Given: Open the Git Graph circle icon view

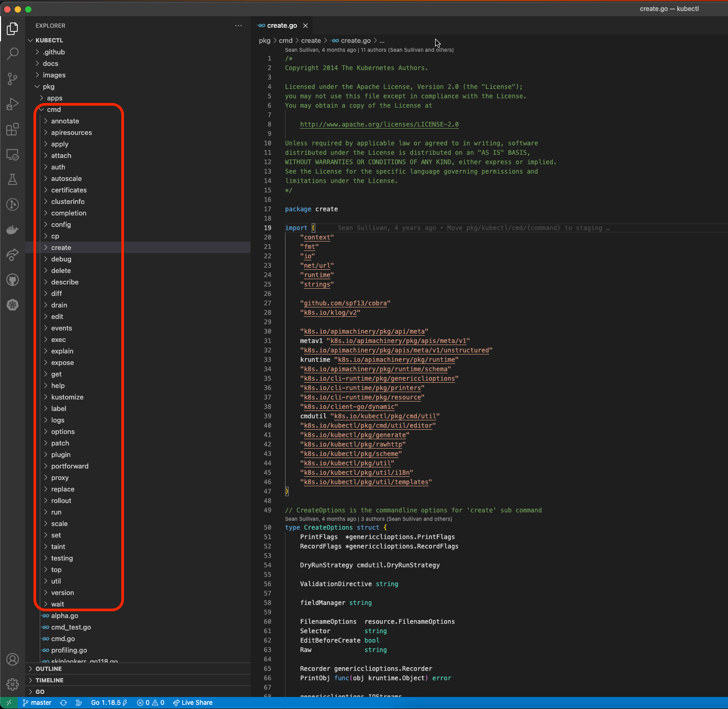Looking at the screenshot, I should click(13, 204).
